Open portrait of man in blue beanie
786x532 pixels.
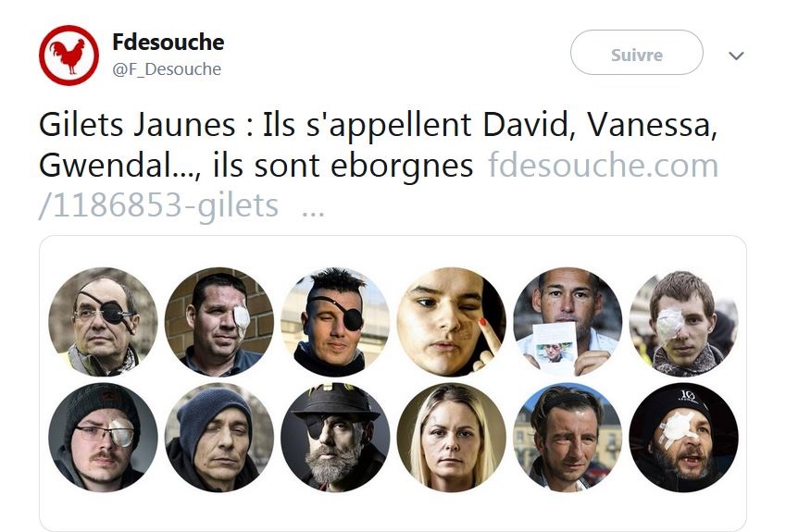click(219, 438)
